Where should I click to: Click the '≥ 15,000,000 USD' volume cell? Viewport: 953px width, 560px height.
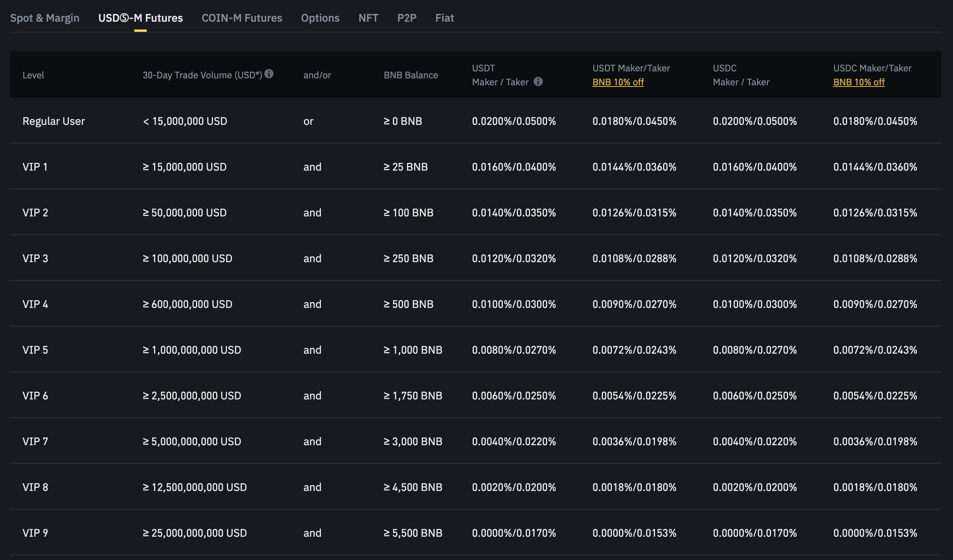coord(185,167)
